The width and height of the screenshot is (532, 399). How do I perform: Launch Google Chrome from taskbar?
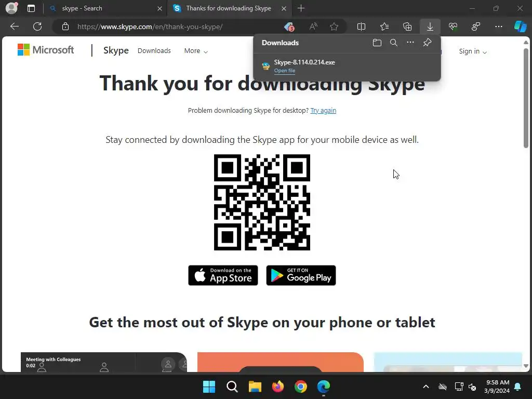[301, 387]
